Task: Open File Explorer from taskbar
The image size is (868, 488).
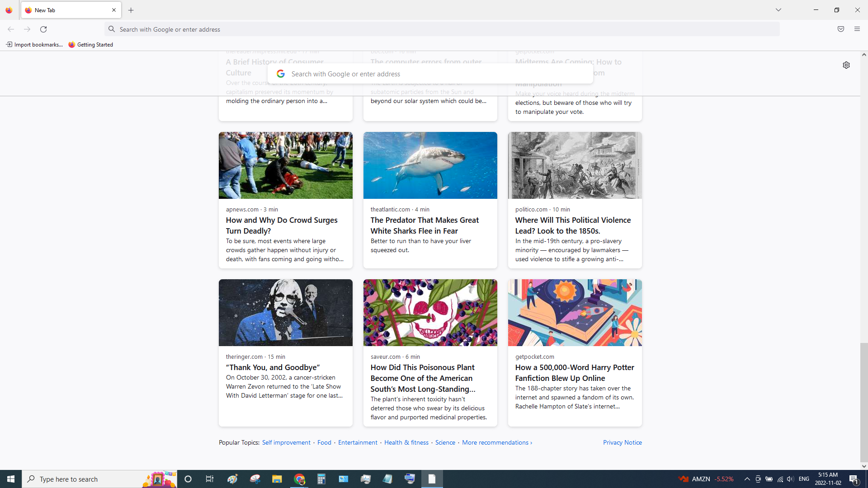Action: (x=277, y=479)
